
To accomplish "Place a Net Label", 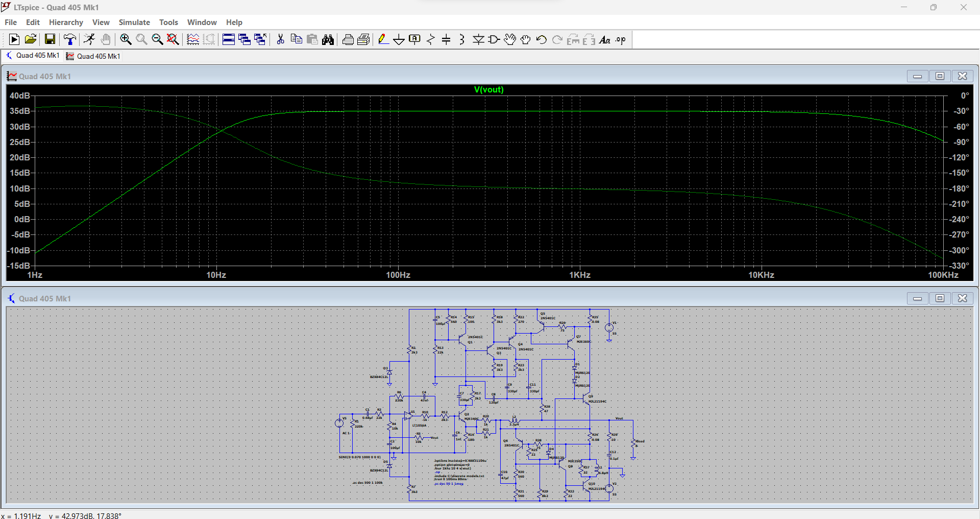I will [x=415, y=39].
